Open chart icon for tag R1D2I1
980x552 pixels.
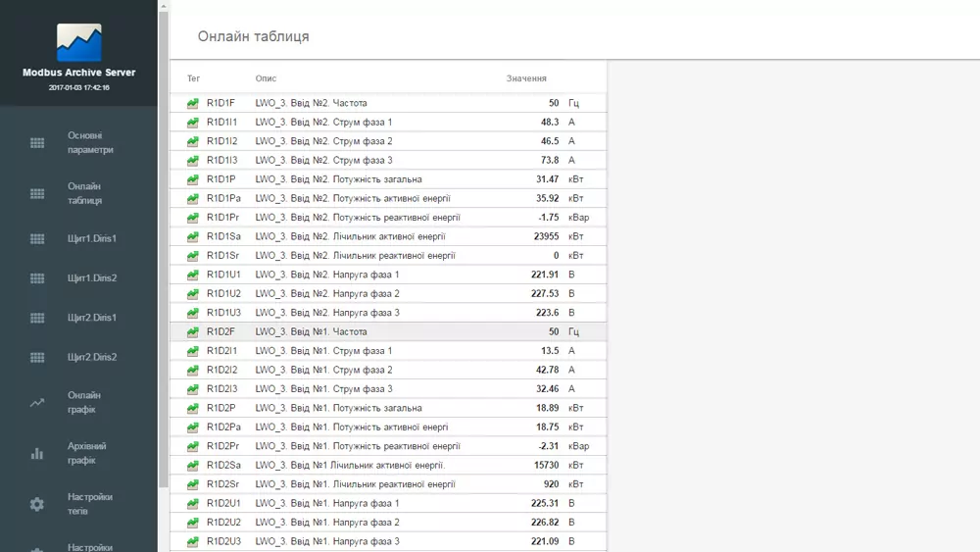pos(192,351)
